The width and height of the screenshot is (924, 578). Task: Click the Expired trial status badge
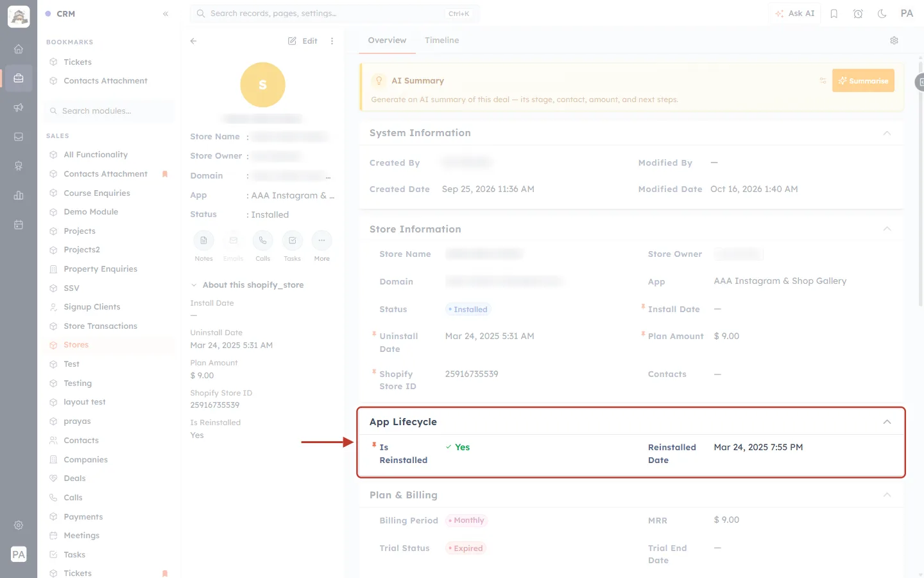pyautogui.click(x=466, y=548)
